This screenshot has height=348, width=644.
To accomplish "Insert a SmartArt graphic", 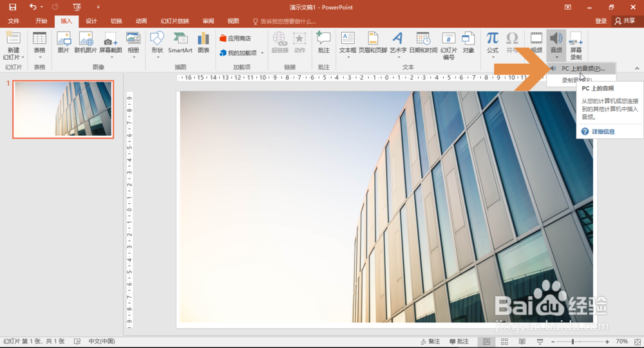I will tap(180, 42).
